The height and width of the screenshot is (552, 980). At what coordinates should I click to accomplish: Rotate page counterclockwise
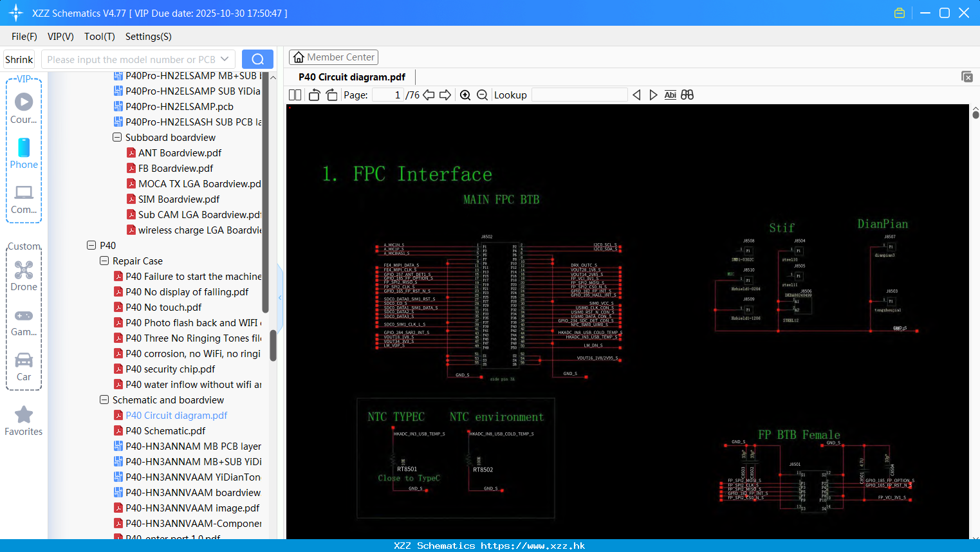(x=314, y=95)
